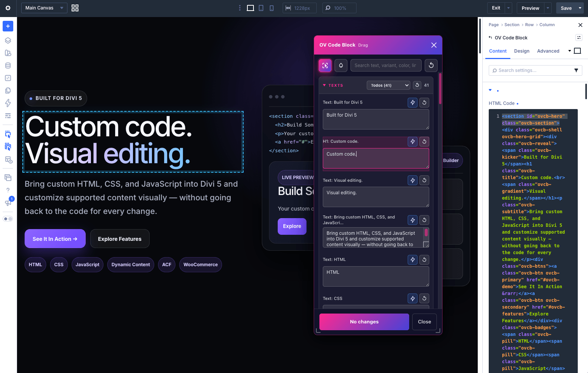This screenshot has height=373, width=588.
Task: Switch to the Design tab
Action: point(522,51)
